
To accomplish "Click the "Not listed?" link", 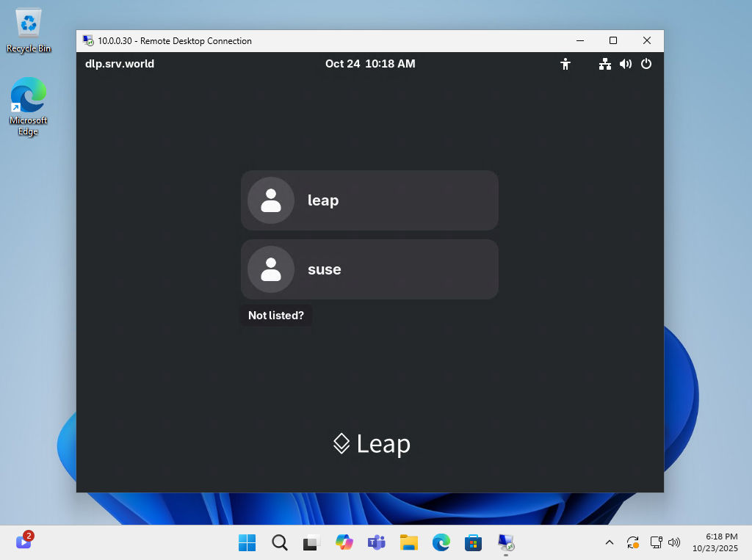I will tap(276, 316).
